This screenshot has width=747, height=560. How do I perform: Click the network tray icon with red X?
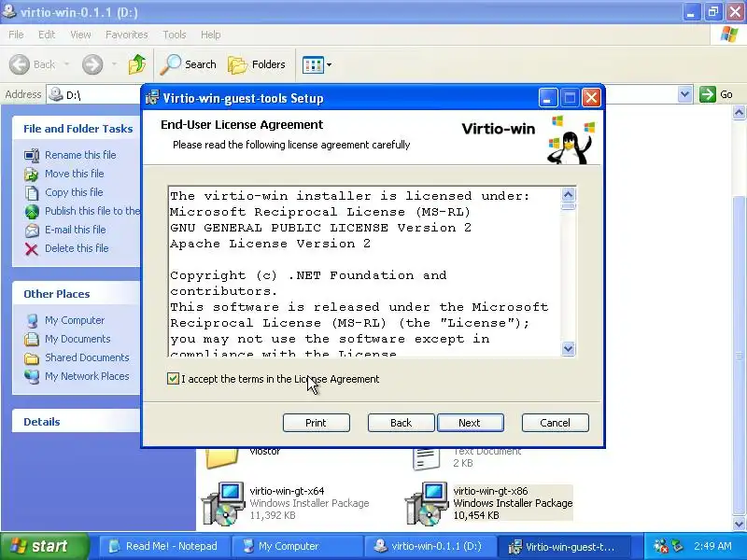coord(660,547)
